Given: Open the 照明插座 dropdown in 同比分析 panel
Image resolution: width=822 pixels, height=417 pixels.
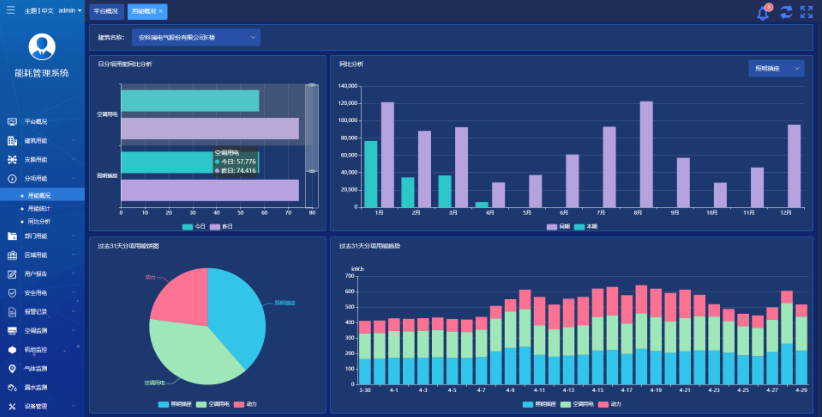Looking at the screenshot, I should point(776,68).
